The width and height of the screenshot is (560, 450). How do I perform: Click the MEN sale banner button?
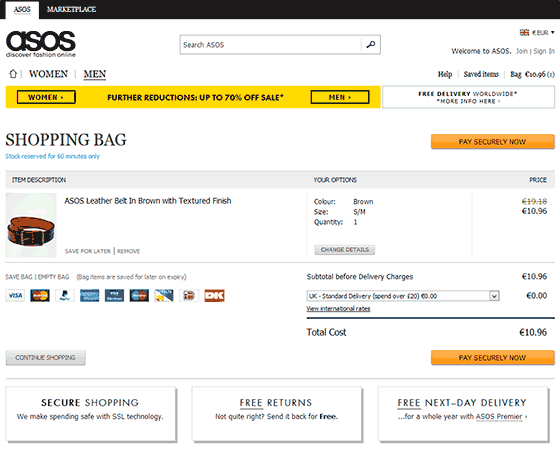pos(340,97)
